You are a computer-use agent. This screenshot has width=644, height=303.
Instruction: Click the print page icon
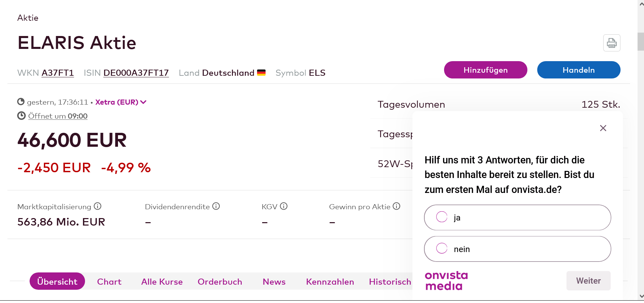coord(611,43)
